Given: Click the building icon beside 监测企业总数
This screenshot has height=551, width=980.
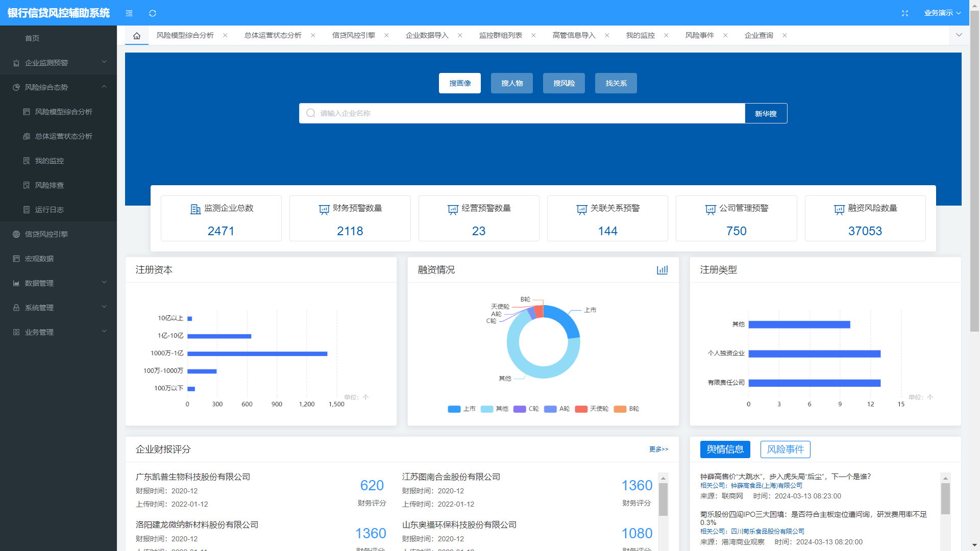Looking at the screenshot, I should 195,209.
